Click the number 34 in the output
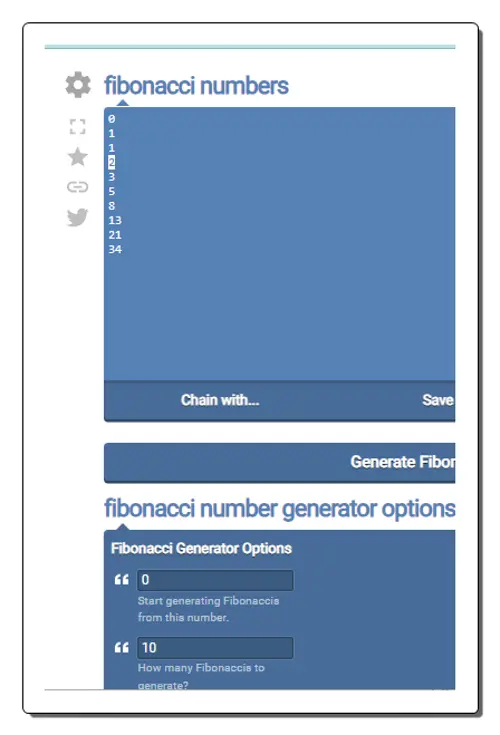This screenshot has height=735, width=500. pyautogui.click(x=115, y=249)
